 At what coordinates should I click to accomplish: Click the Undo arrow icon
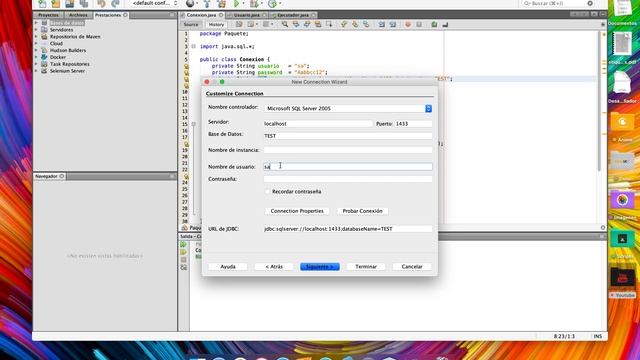pyautogui.click(x=101, y=4)
